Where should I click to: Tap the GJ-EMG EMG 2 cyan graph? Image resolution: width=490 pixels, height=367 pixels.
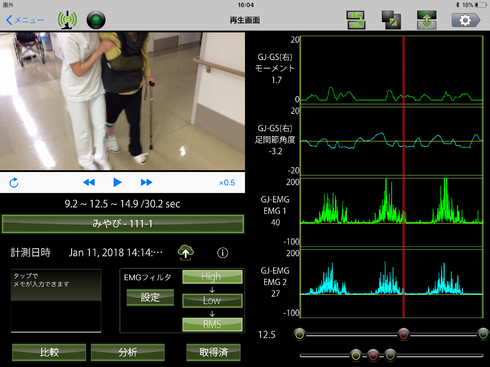coord(392,283)
